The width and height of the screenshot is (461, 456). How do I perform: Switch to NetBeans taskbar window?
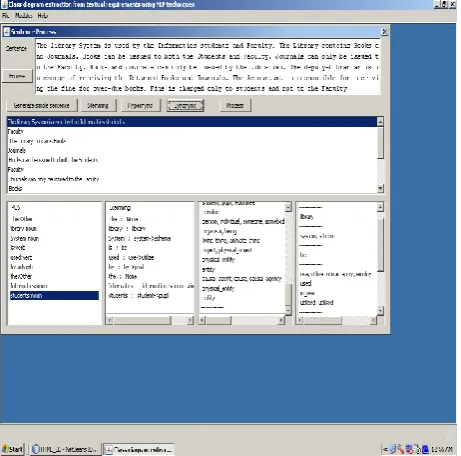(x=65, y=449)
